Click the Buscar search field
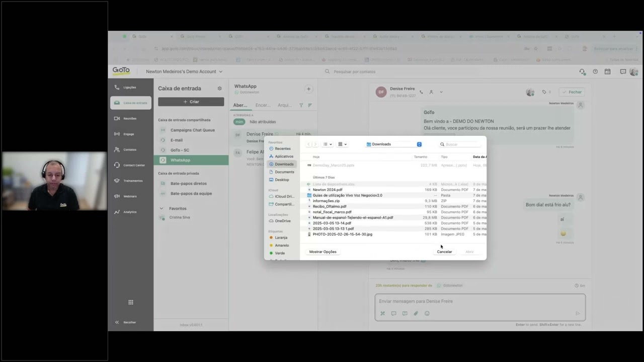Image resolution: width=644 pixels, height=362 pixels. click(x=460, y=144)
